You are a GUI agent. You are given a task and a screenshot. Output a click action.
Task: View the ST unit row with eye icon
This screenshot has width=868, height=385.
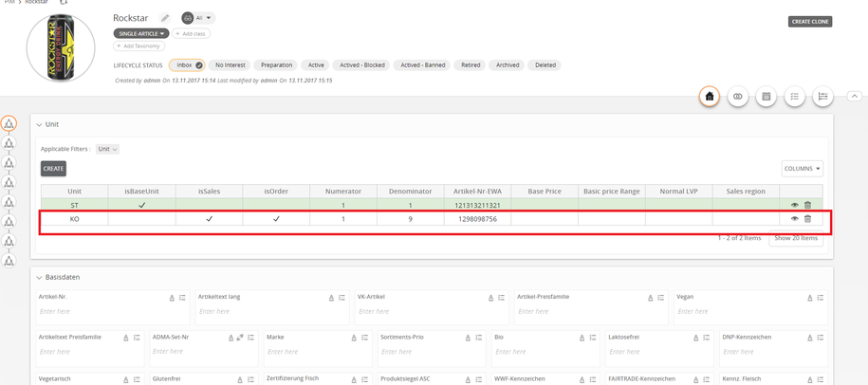coord(794,205)
